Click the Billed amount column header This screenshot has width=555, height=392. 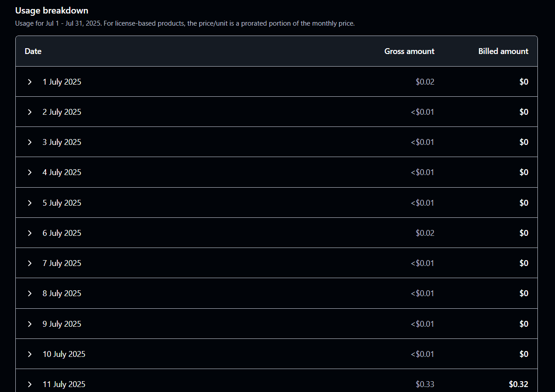tap(503, 51)
